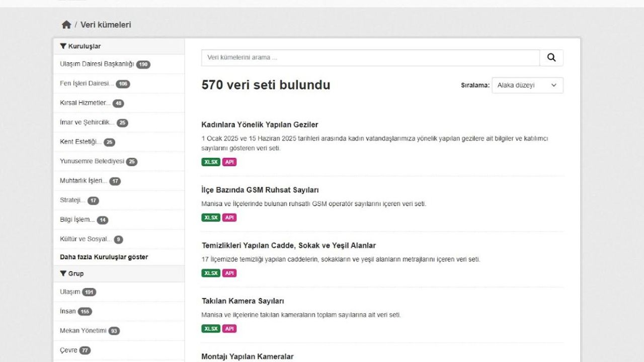The width and height of the screenshot is (644, 362).
Task: Filter by Ulaşım Dairesi Başkanlığı organization
Action: click(97, 64)
